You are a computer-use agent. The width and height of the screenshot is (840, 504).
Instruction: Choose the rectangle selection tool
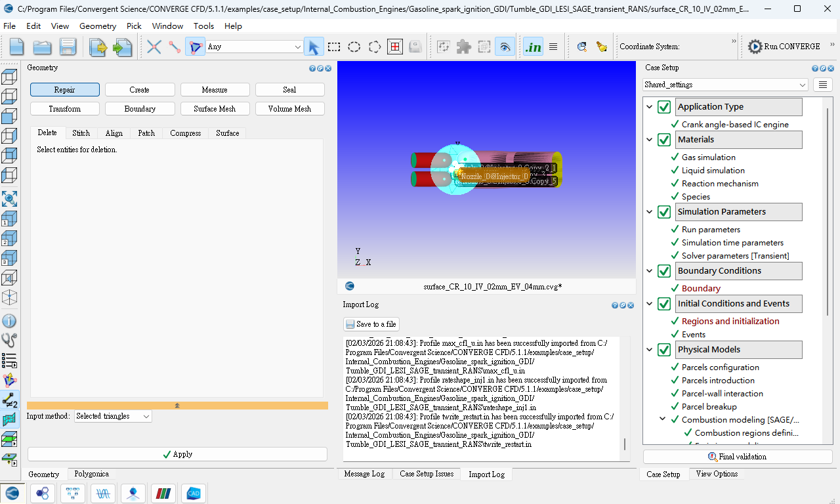[334, 47]
